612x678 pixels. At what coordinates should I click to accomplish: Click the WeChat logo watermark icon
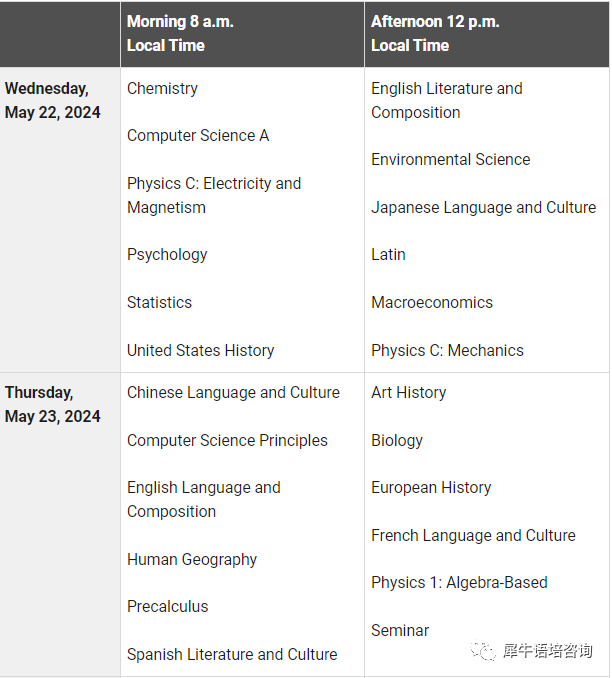pos(483,651)
